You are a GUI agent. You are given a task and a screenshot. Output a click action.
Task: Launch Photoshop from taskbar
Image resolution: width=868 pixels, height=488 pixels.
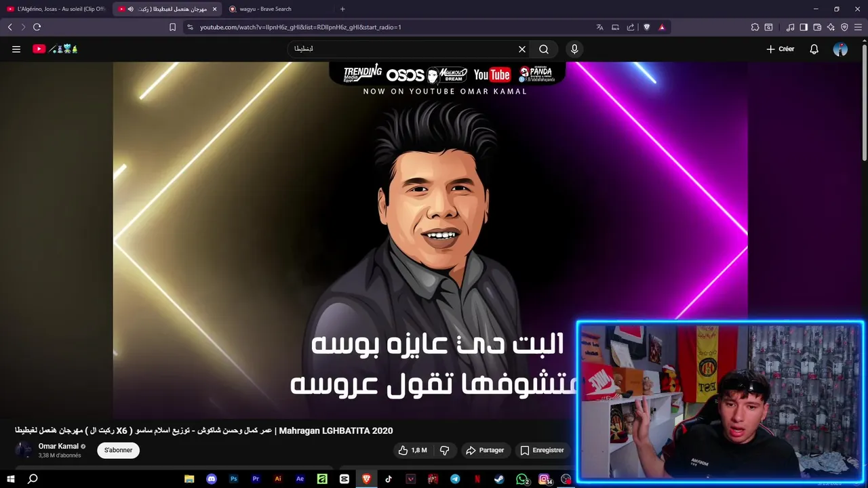click(x=234, y=479)
